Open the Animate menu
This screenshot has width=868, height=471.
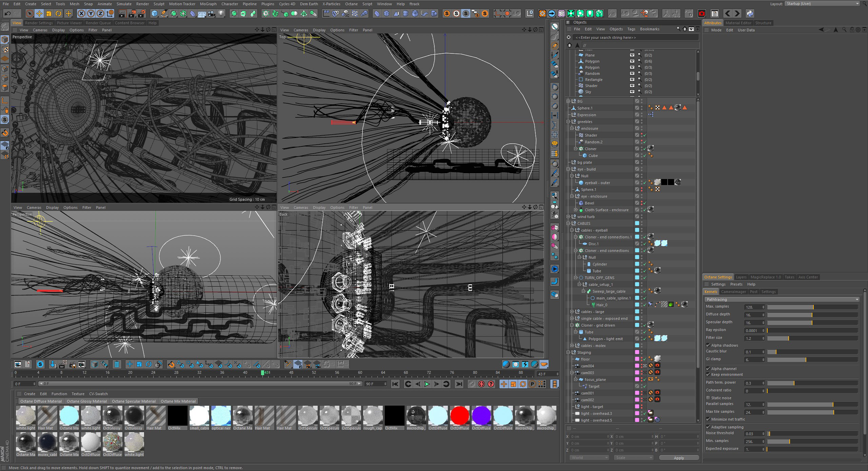104,4
